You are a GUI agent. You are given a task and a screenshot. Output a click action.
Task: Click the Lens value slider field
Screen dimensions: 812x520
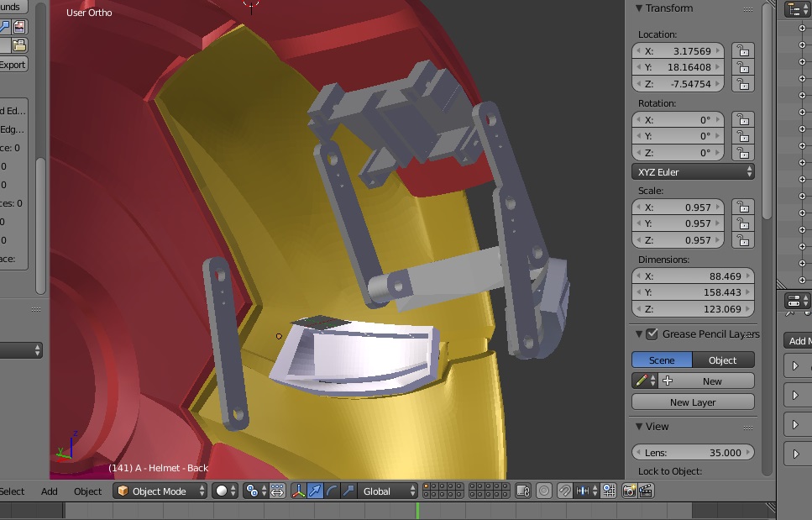(693, 452)
